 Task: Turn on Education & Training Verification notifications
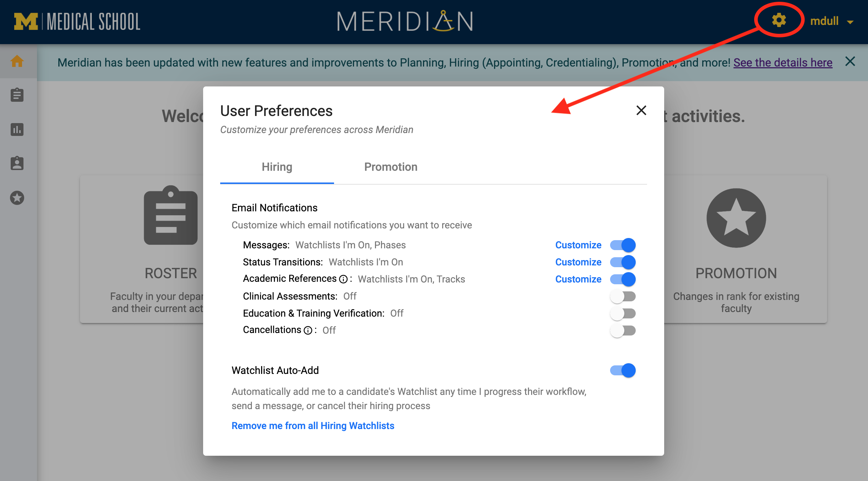click(623, 313)
